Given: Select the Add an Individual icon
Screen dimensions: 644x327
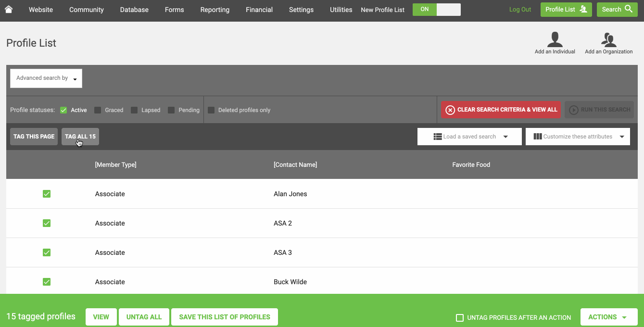Looking at the screenshot, I should [x=555, y=38].
